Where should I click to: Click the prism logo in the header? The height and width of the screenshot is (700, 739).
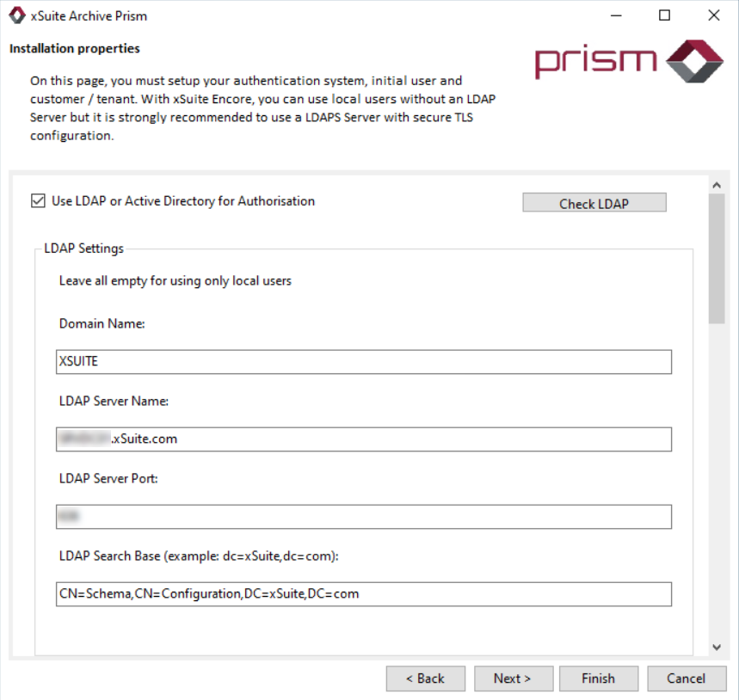pyautogui.click(x=629, y=60)
